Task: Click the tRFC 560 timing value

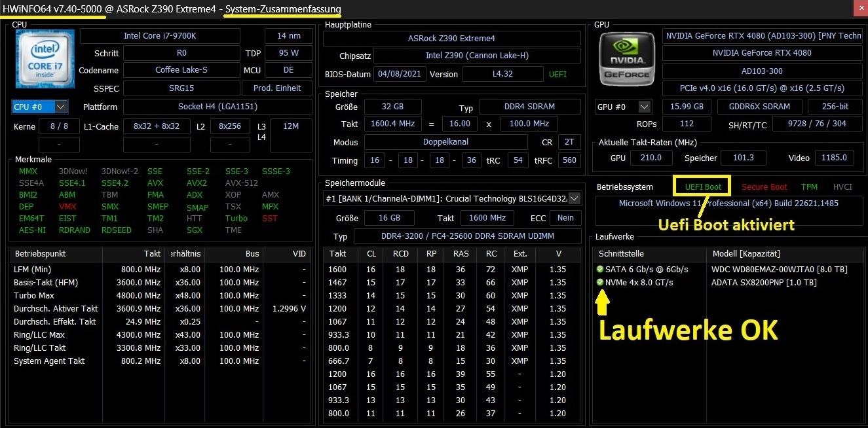Action: (569, 160)
